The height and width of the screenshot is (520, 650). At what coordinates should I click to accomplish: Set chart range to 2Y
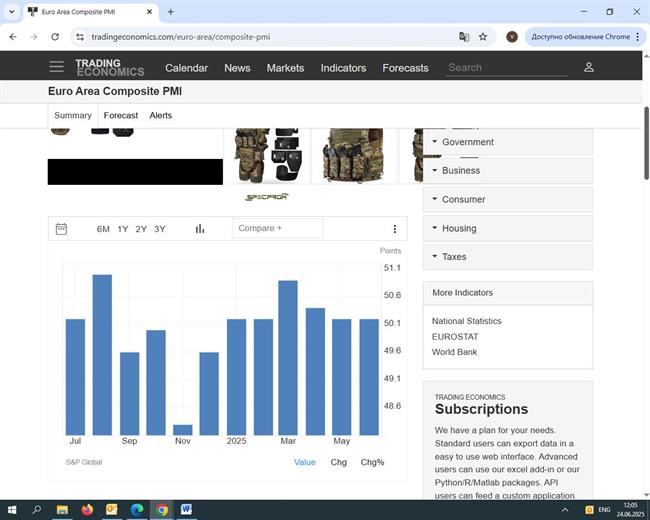click(141, 229)
